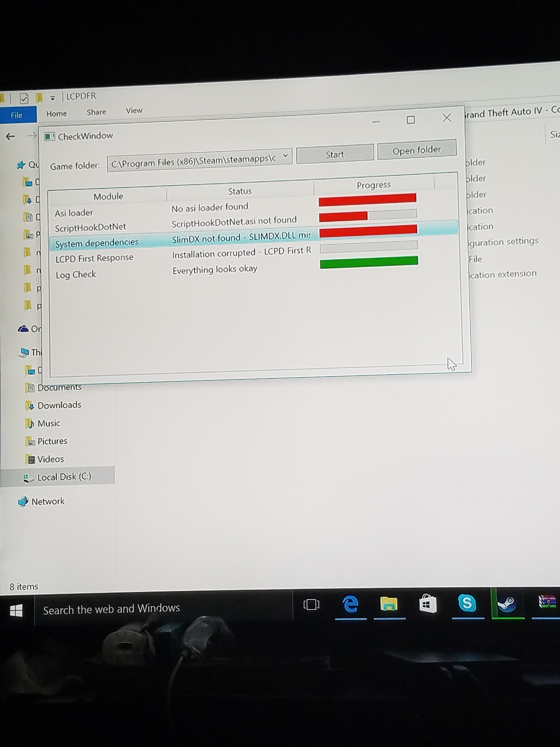Expand the Game folder path dropdown

point(285,156)
